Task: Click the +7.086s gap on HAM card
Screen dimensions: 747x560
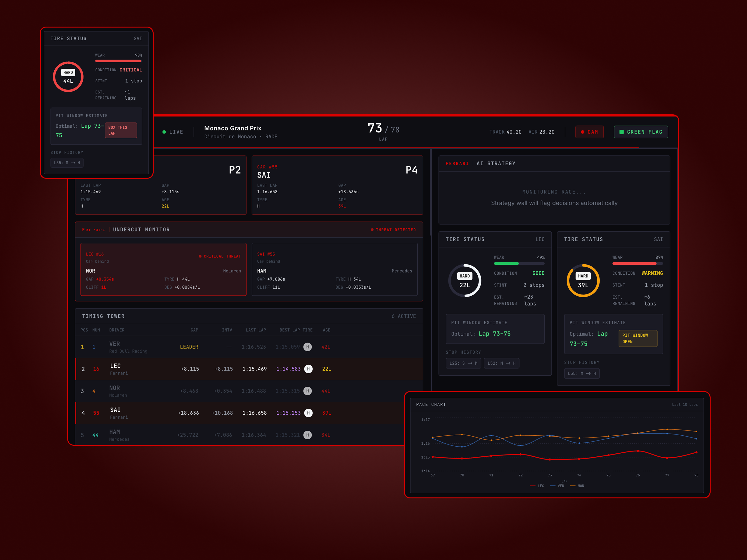Action: coord(276,279)
